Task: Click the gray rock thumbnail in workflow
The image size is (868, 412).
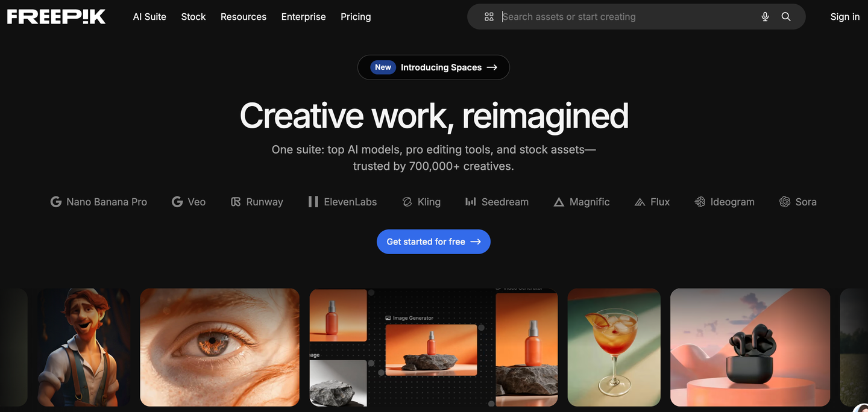Action: click(x=338, y=383)
